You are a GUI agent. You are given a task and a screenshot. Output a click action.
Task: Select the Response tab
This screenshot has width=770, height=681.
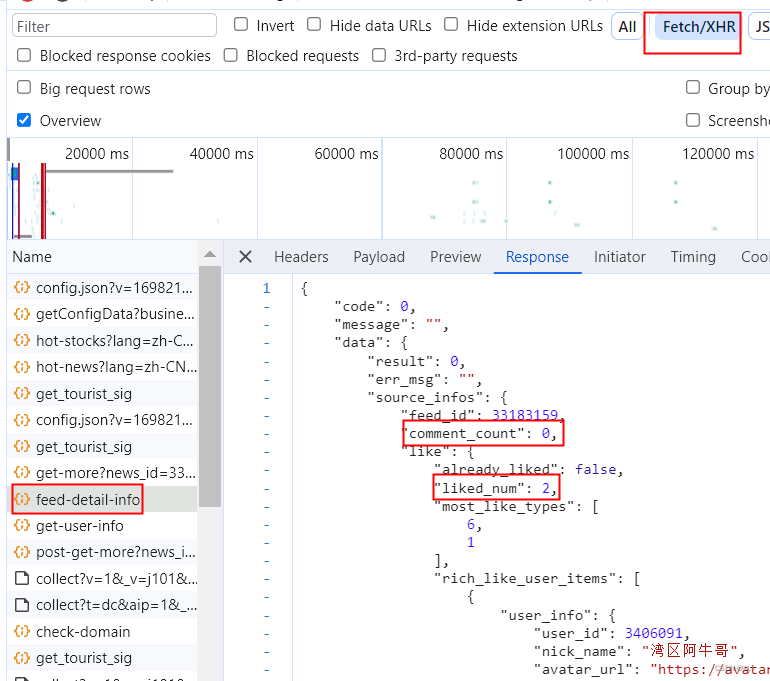click(537, 257)
